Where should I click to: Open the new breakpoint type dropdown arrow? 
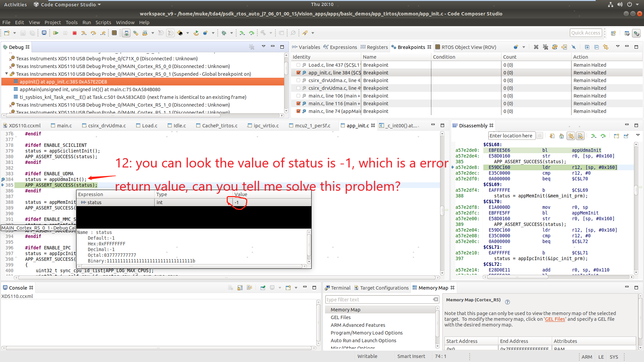[524, 47]
